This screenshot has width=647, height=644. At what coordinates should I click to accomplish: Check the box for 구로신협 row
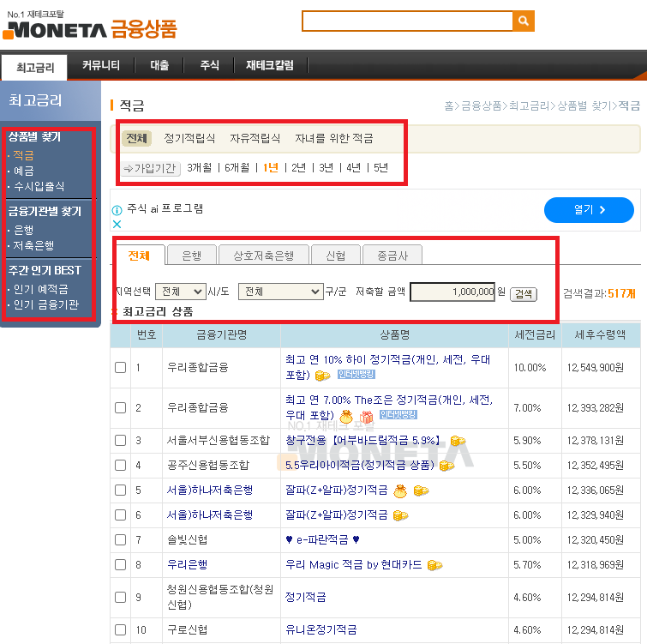coord(121,630)
